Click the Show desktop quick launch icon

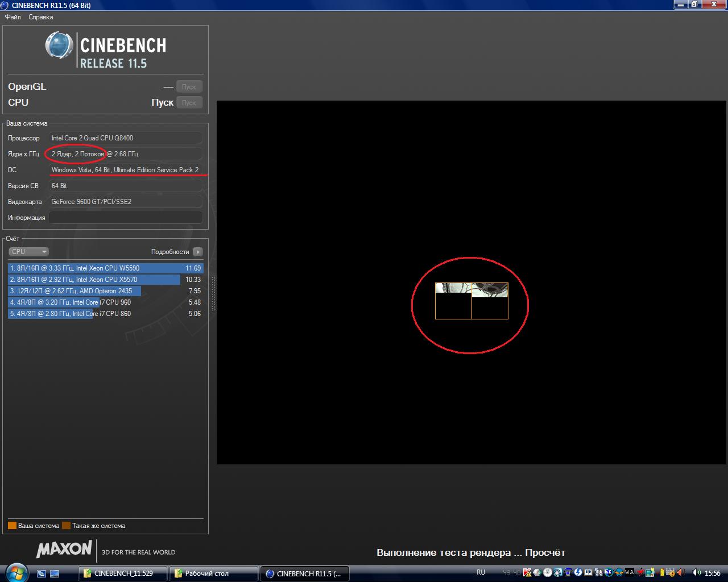pyautogui.click(x=55, y=573)
